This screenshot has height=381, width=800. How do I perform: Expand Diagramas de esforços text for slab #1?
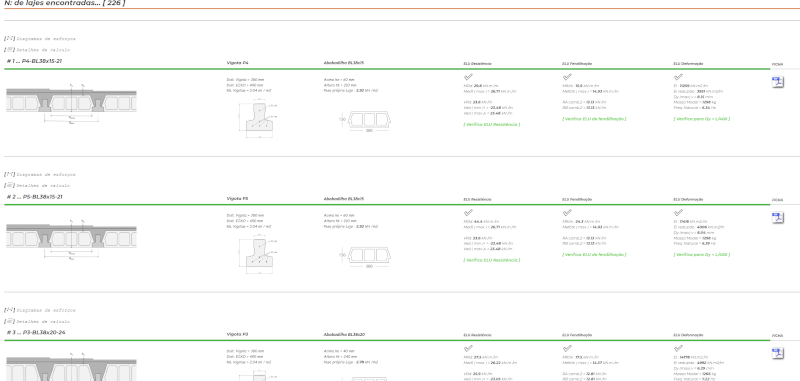pos(46,39)
